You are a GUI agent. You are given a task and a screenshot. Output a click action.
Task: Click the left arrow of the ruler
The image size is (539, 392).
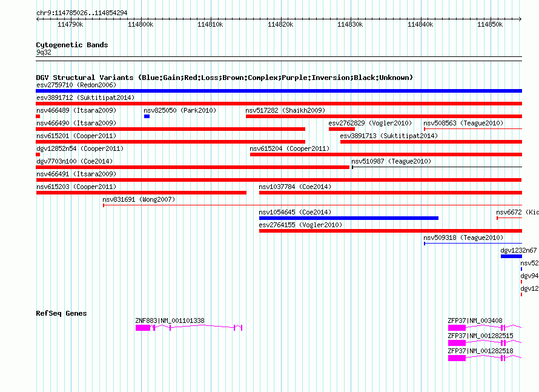38,19
